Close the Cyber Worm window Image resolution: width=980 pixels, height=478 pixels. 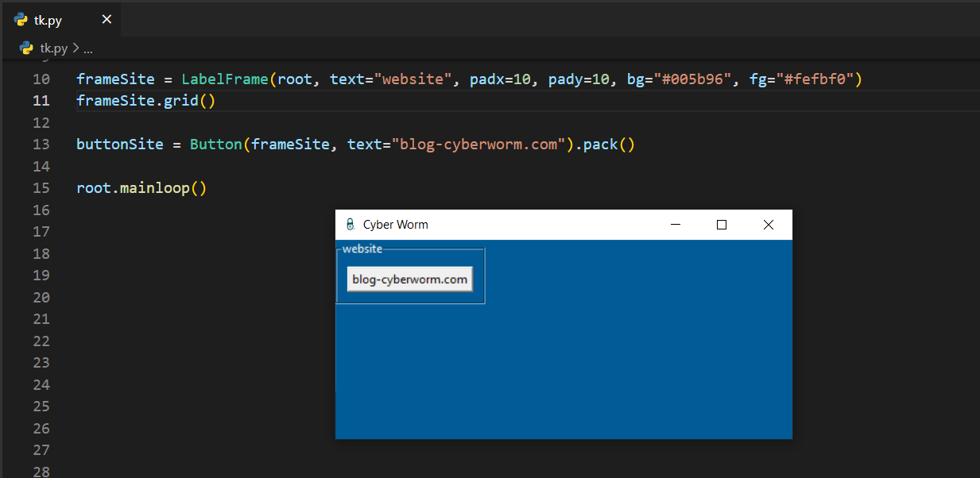coord(768,225)
